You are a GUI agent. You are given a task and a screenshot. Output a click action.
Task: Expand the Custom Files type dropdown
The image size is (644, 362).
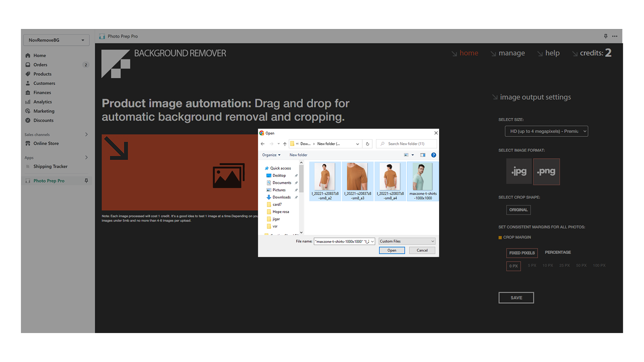tap(407, 241)
